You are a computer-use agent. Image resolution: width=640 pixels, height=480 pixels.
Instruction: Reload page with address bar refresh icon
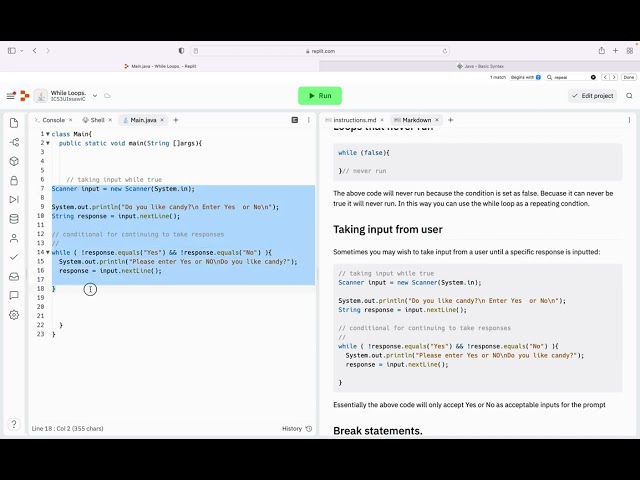tap(445, 51)
